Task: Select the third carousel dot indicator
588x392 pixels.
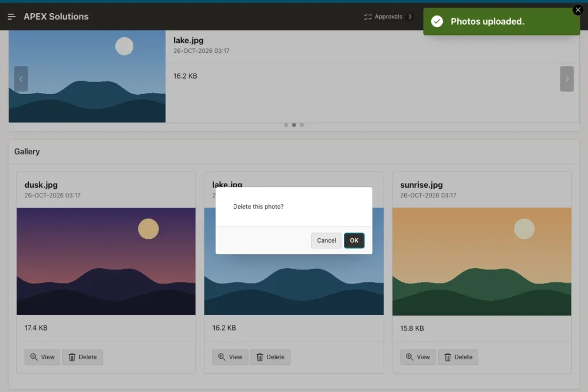Action: tap(302, 125)
